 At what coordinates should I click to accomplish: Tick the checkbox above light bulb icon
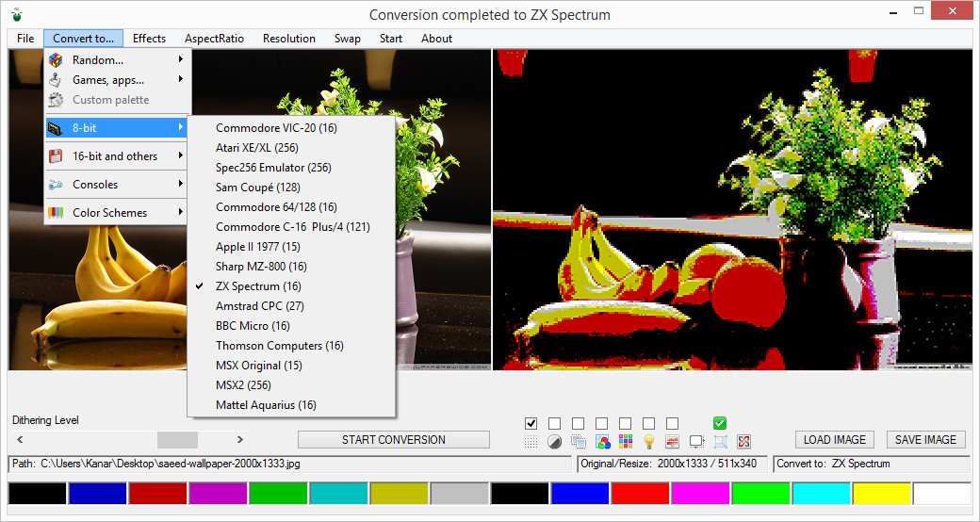648,423
